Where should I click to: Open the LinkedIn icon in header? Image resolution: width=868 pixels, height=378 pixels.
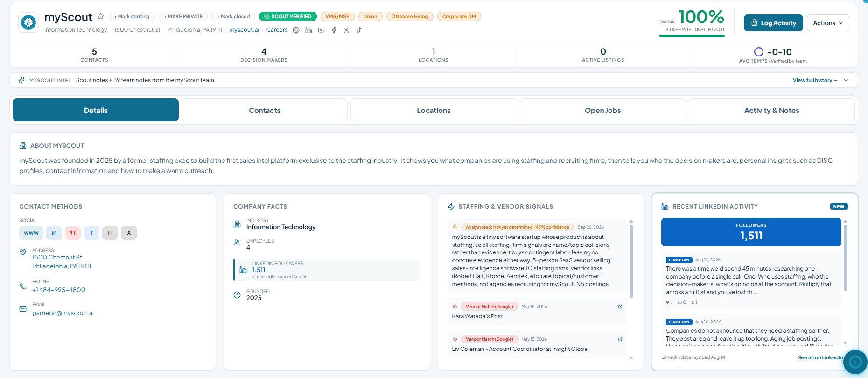click(308, 30)
